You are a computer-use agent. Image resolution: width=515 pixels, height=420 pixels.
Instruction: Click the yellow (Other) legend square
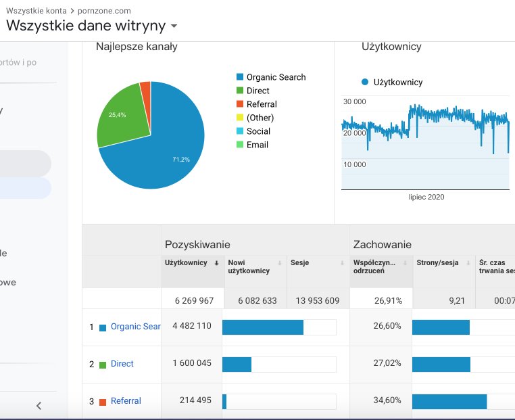click(x=239, y=118)
